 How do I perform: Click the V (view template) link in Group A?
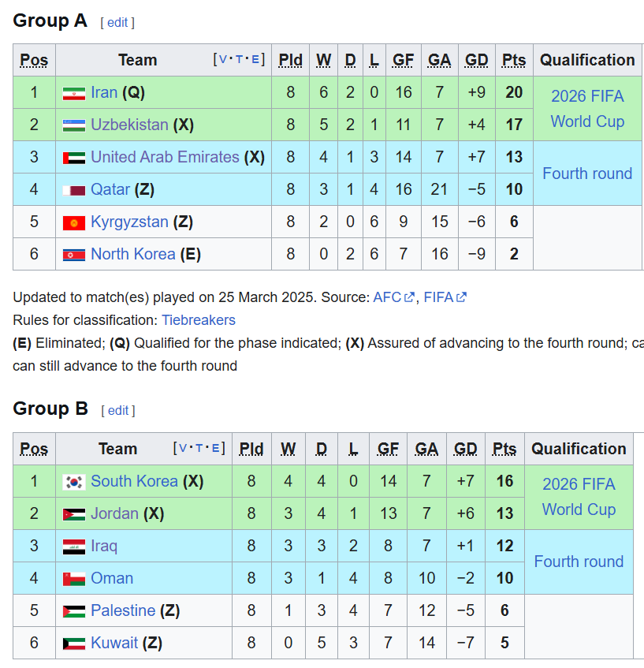[222, 59]
